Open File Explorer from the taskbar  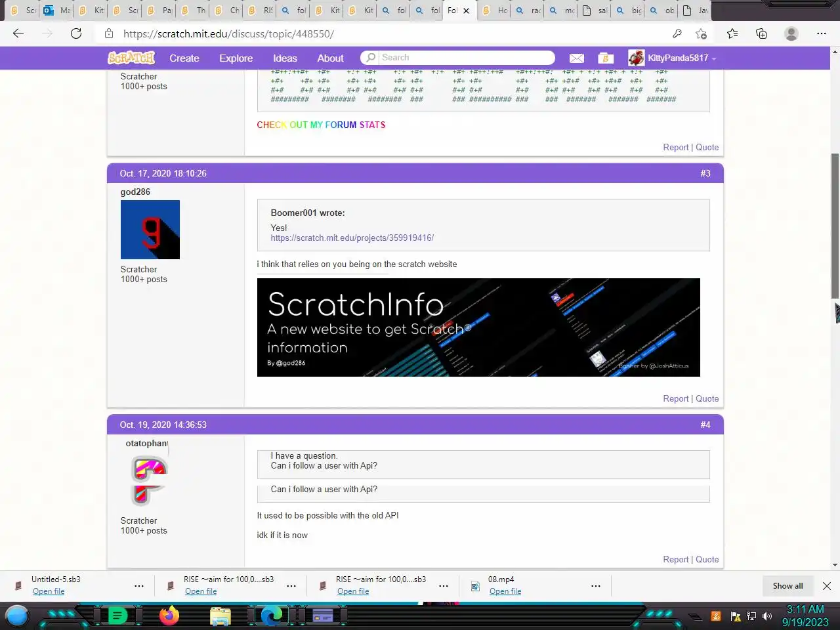[220, 616]
